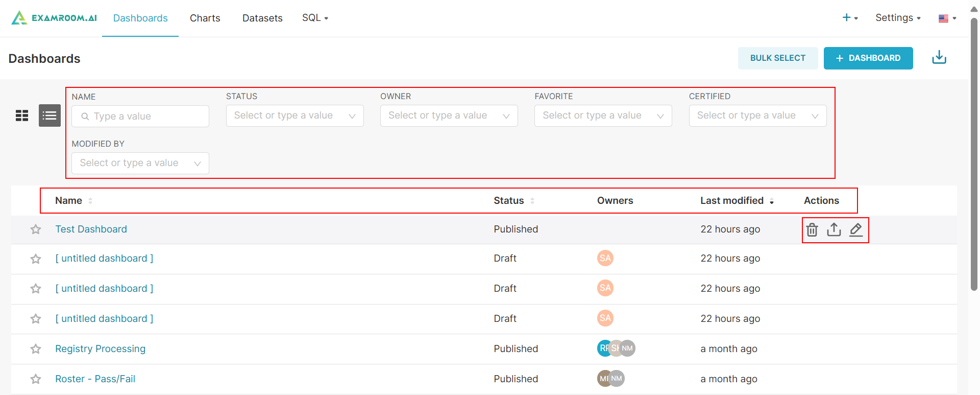
Task: Click the ExamRoom.AI logo
Action: point(54,18)
